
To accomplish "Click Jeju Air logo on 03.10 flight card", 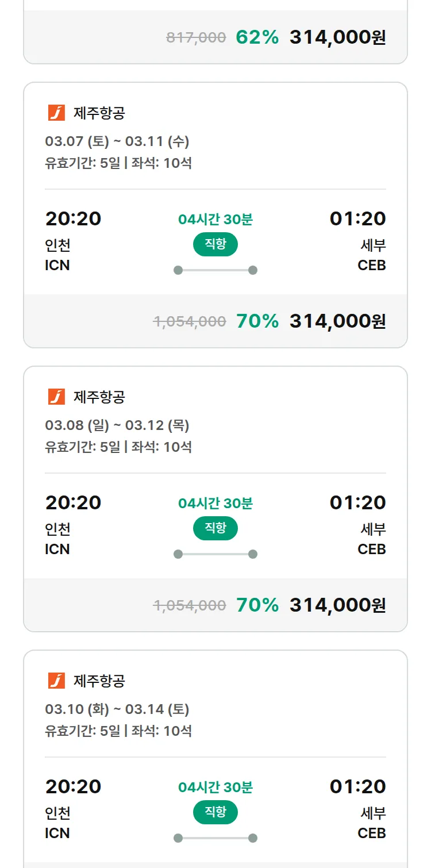I will click(x=56, y=681).
